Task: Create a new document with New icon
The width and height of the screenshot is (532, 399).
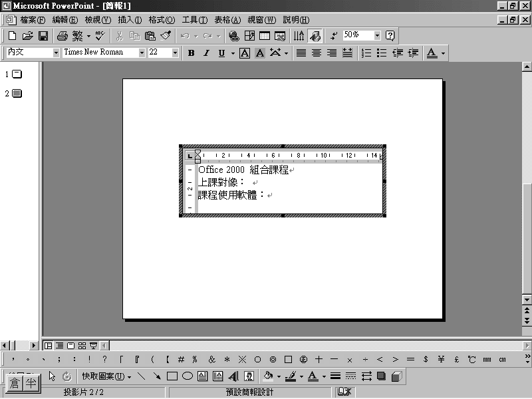Action: [x=12, y=36]
